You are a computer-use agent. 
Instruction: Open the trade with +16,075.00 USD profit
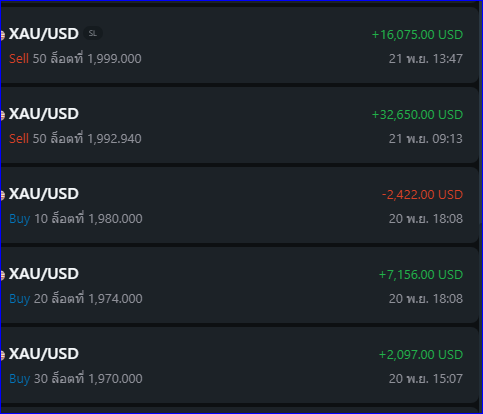239,45
